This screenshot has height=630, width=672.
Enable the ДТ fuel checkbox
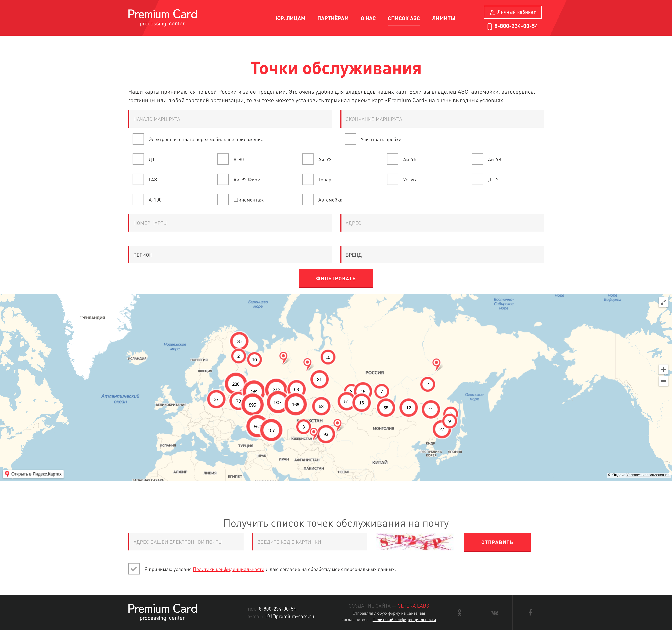(138, 159)
